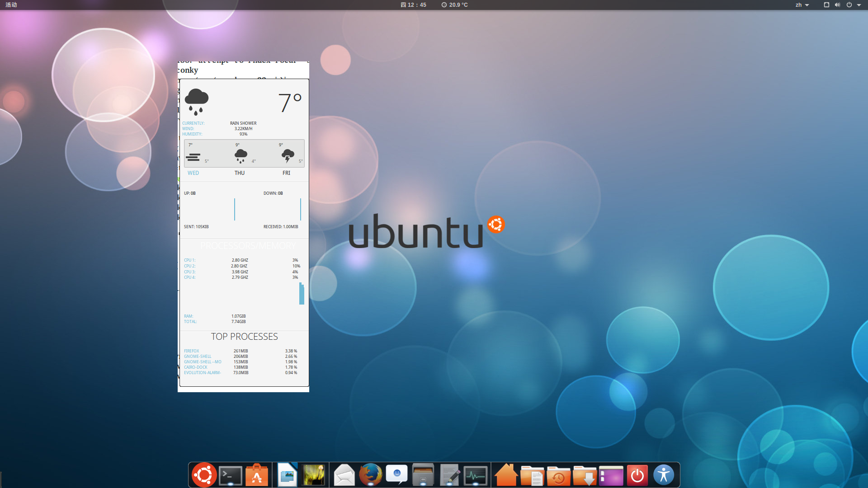This screenshot has height=488, width=868.
Task: Open the mail envelope icon in dock
Action: [x=344, y=475]
